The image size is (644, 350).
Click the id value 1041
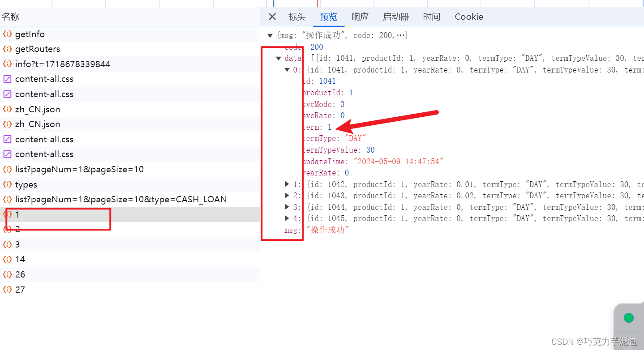(327, 81)
